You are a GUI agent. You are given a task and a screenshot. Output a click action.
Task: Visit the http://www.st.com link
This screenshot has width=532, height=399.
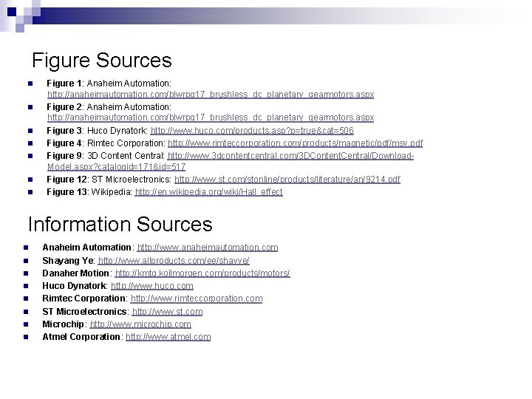coord(167,312)
